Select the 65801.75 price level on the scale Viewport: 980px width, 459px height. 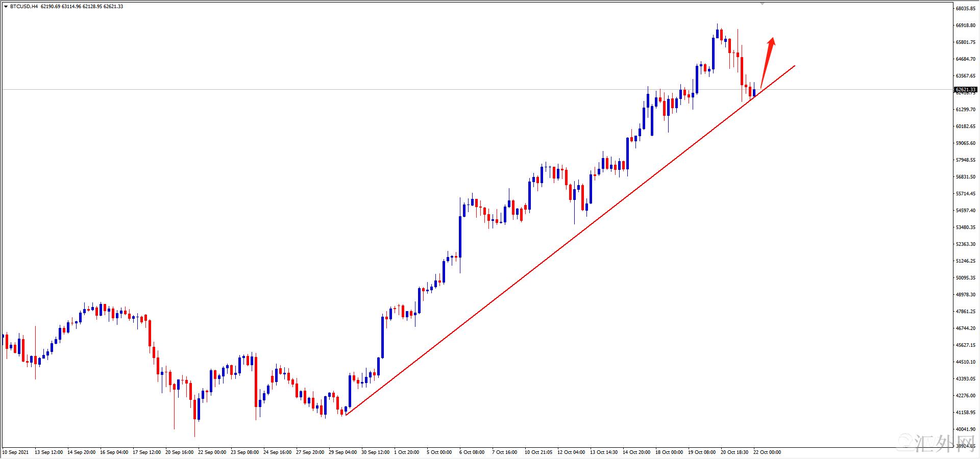coord(965,42)
